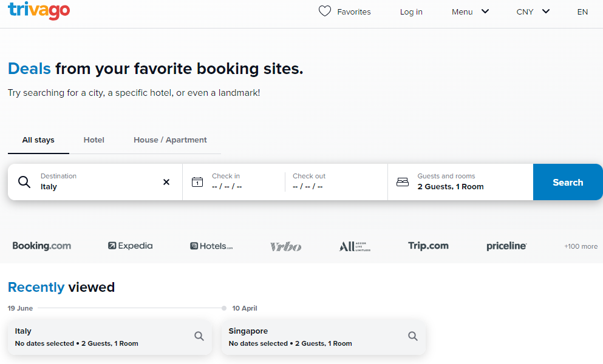603x364 pixels.
Task: Click the Check out date field
Action: 335,182
